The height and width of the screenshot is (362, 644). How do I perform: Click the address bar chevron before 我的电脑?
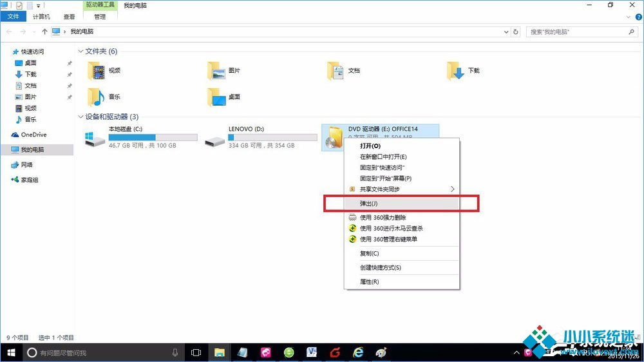(64, 32)
